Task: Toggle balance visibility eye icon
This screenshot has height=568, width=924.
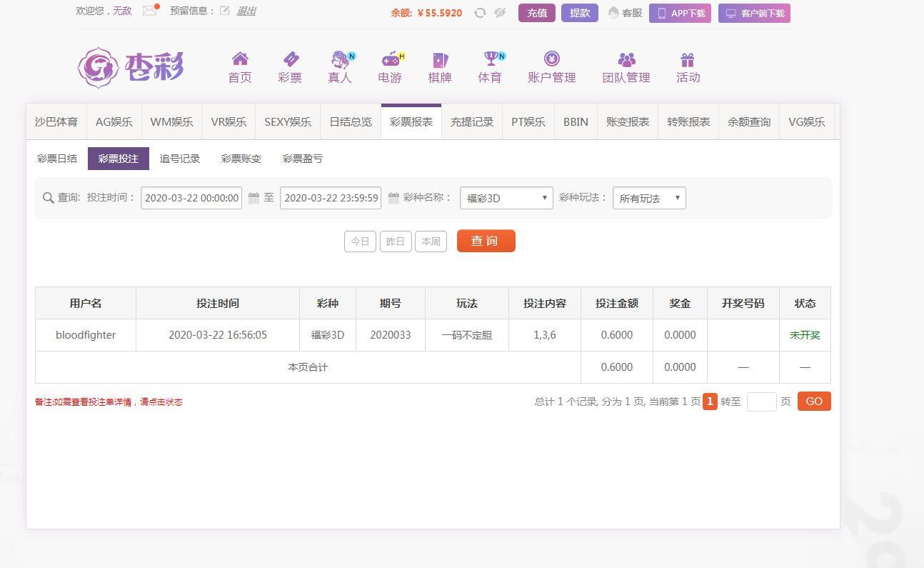Action: click(x=500, y=13)
